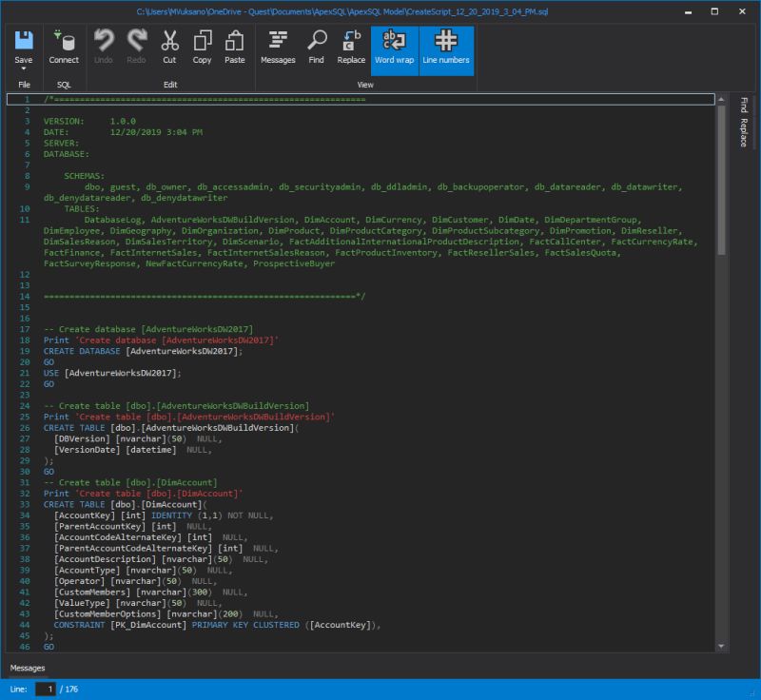Show the Messages panel via toolbar
The height and width of the screenshot is (700, 761).
[x=277, y=43]
